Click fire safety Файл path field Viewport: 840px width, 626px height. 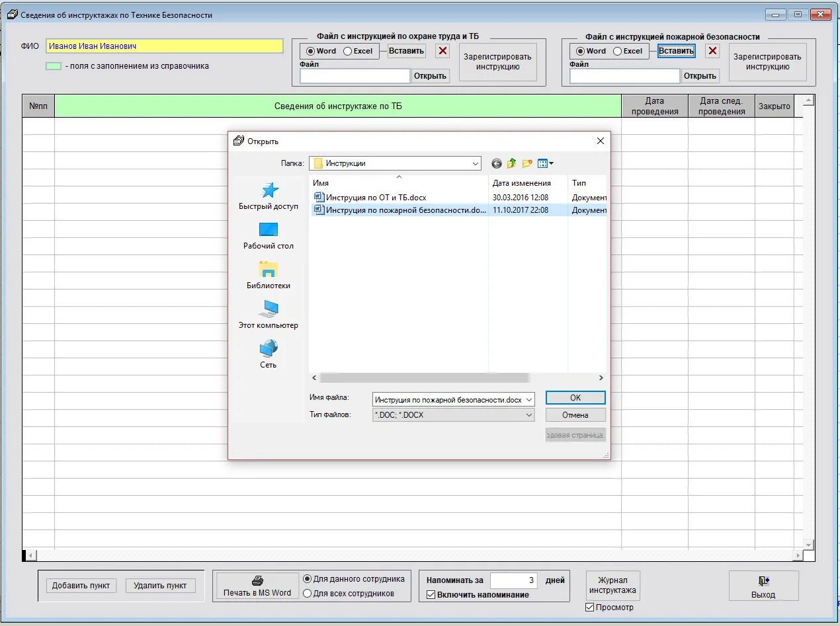(x=625, y=76)
